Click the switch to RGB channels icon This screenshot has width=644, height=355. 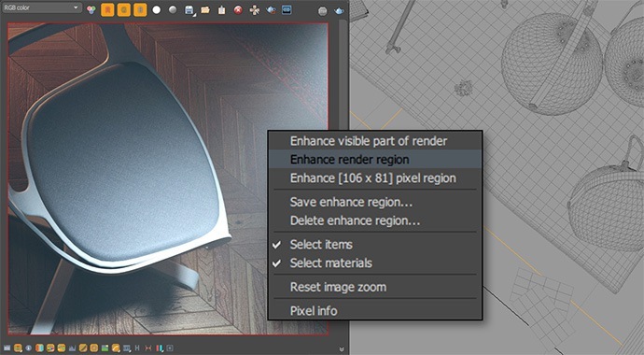point(91,10)
